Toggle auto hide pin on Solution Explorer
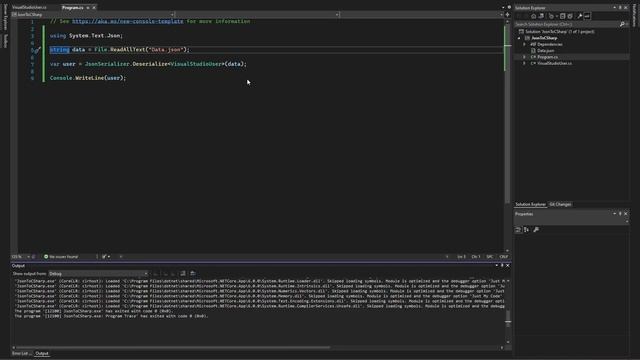The width and height of the screenshot is (640, 360). [620, 8]
